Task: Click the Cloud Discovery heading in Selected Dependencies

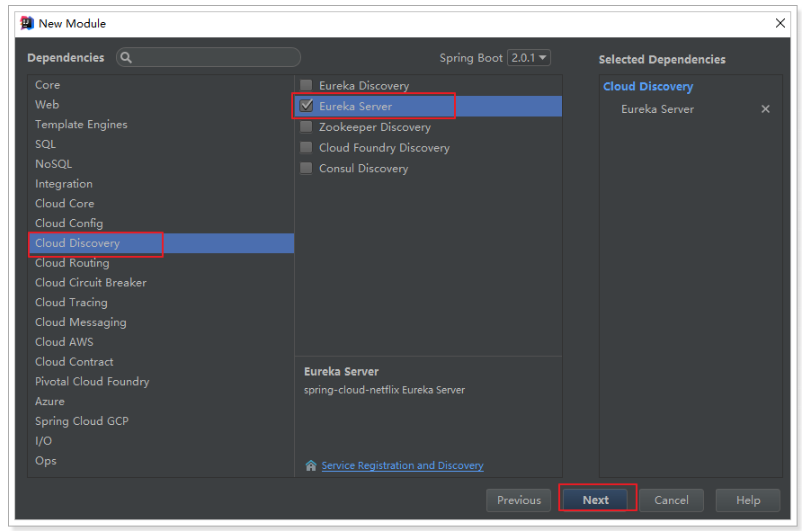Action: pyautogui.click(x=648, y=87)
